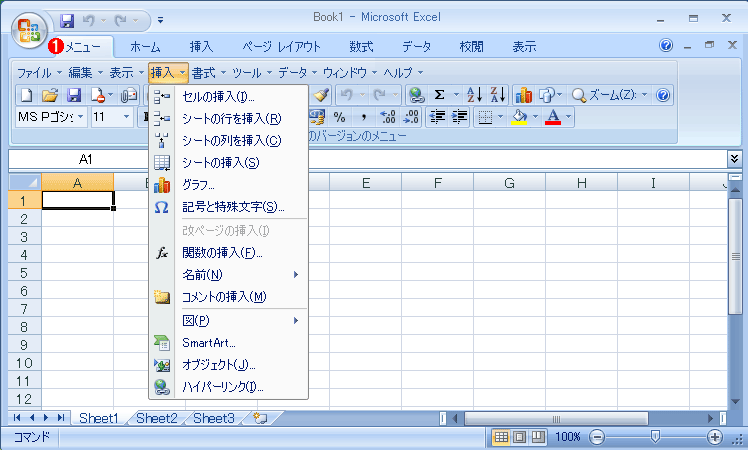
Task: Sort ascending with the A-Z icon
Action: coord(474,95)
